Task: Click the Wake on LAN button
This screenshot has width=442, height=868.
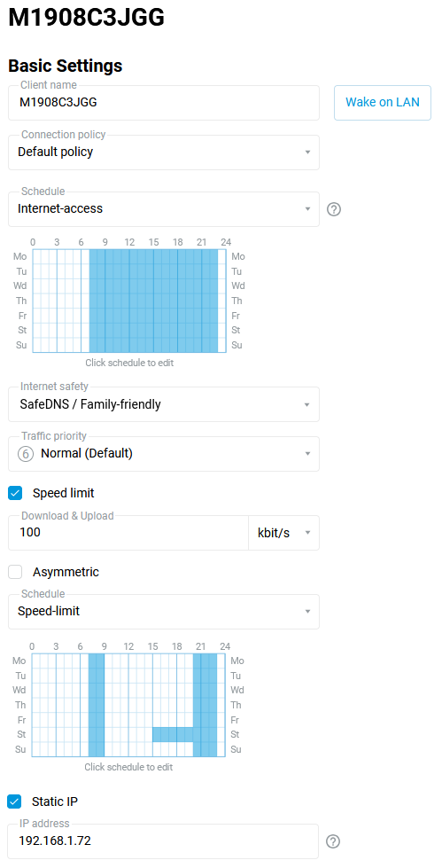Action: (383, 103)
